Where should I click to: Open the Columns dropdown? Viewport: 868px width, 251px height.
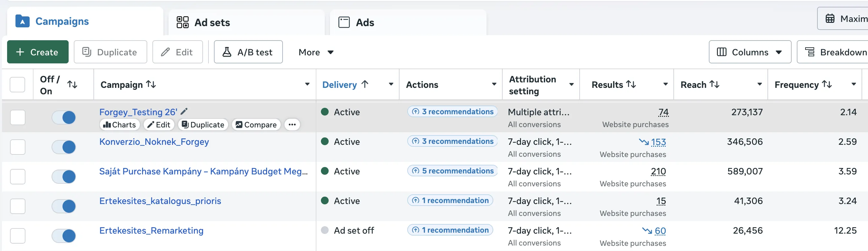[x=750, y=52]
